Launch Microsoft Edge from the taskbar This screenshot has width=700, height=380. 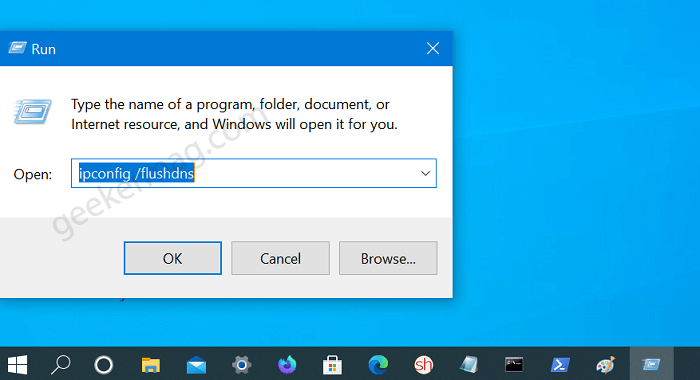click(378, 365)
